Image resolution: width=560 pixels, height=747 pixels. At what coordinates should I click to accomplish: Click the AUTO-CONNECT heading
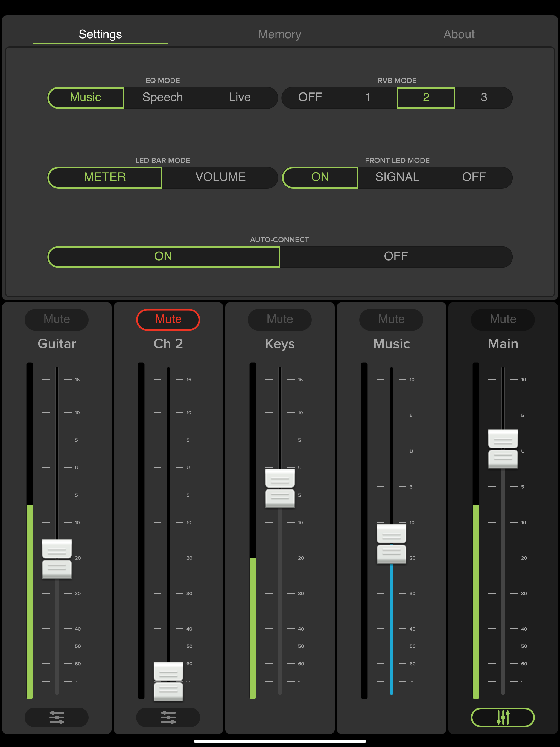pyautogui.click(x=279, y=240)
